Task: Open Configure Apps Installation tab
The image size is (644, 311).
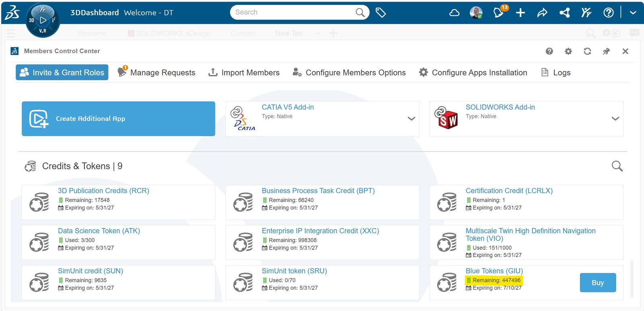Action: click(x=473, y=73)
